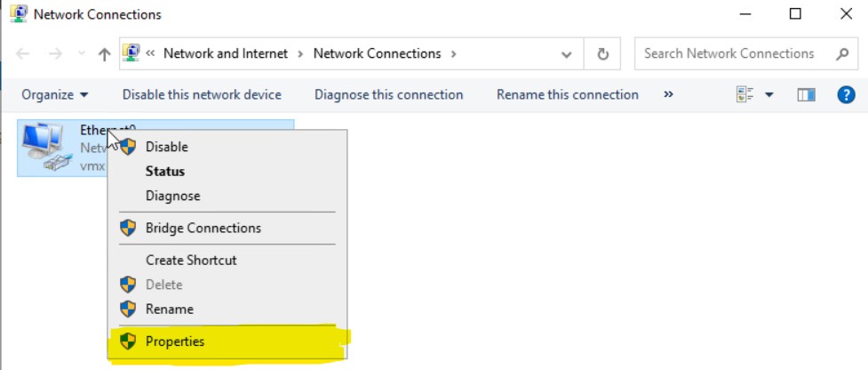Open the address bar history dropdown
The width and height of the screenshot is (868, 370).
(x=567, y=53)
